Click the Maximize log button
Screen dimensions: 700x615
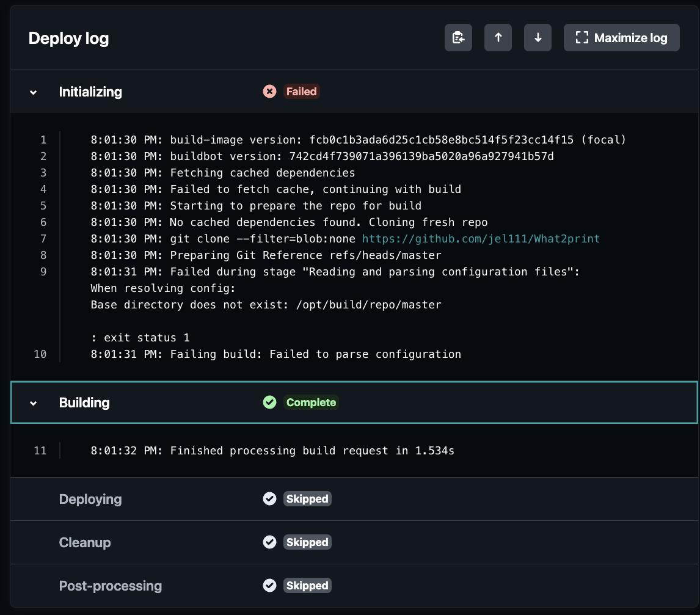point(621,38)
